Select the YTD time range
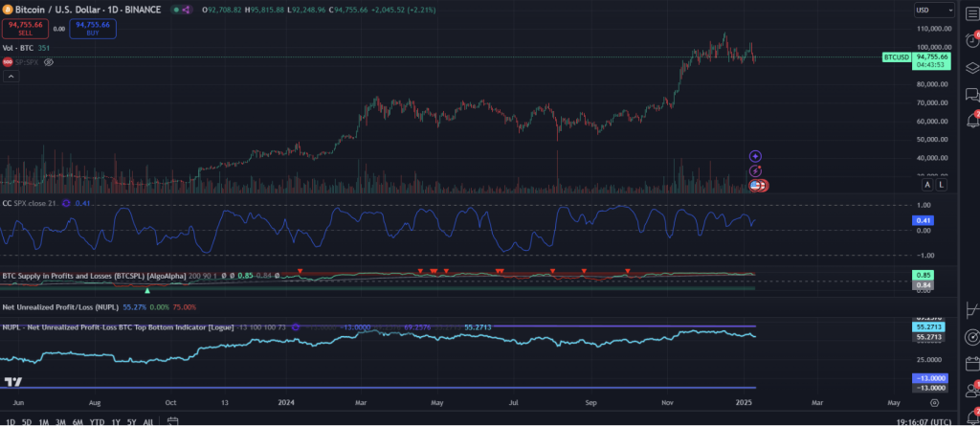 tap(97, 421)
